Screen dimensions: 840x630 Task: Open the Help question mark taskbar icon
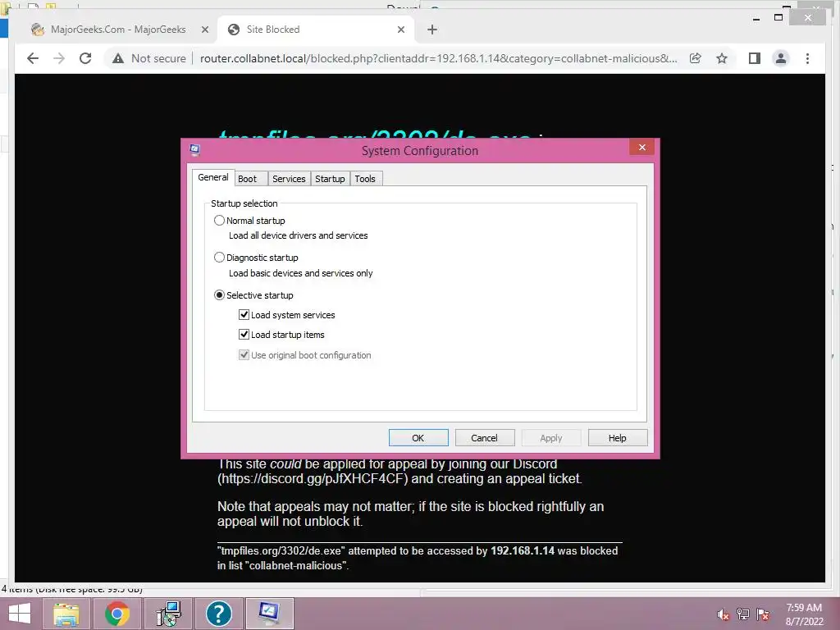click(x=218, y=614)
